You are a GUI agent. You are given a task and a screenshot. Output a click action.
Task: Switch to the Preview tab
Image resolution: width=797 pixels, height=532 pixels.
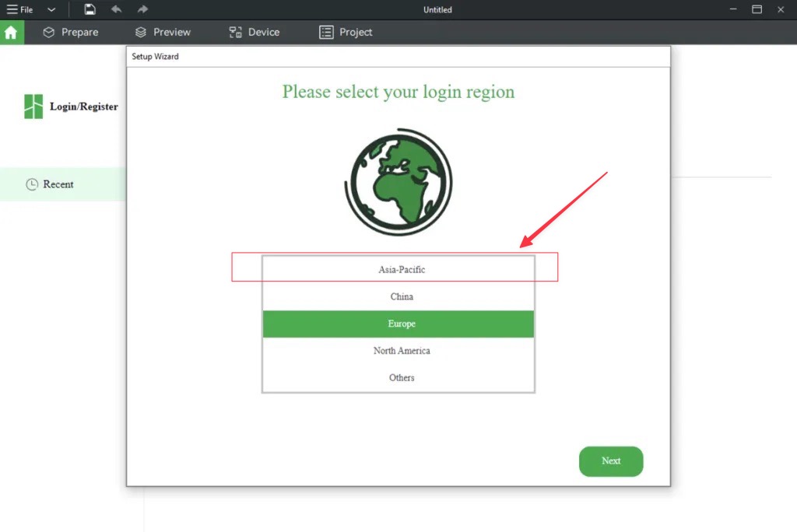click(163, 32)
